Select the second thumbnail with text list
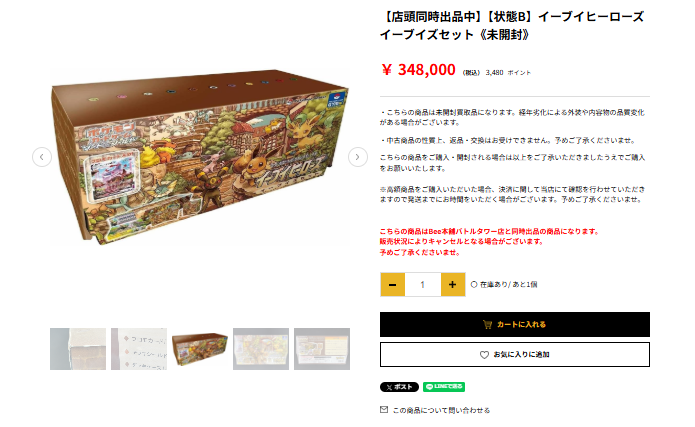695x427 pixels. [139, 349]
